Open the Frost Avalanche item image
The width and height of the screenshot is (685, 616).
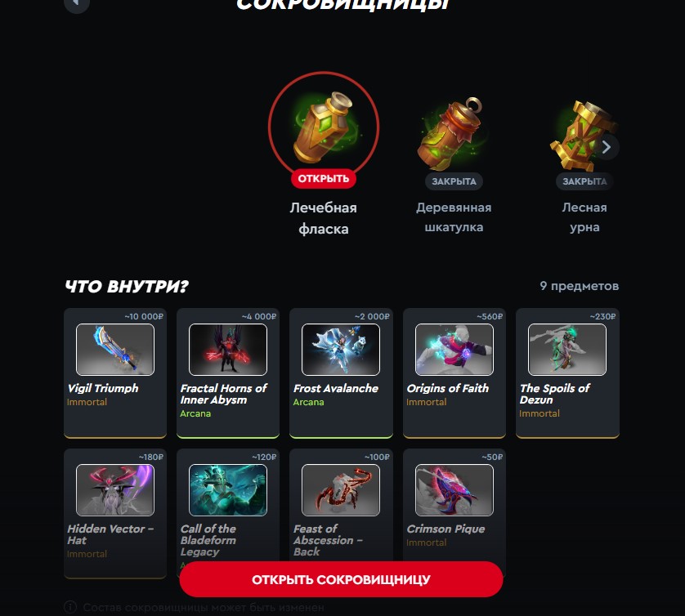point(341,349)
